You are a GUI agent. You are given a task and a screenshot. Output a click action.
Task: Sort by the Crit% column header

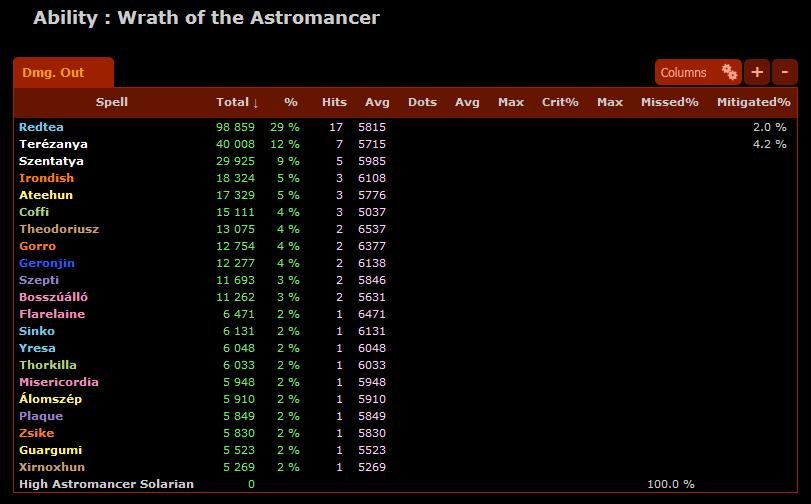pyautogui.click(x=559, y=102)
